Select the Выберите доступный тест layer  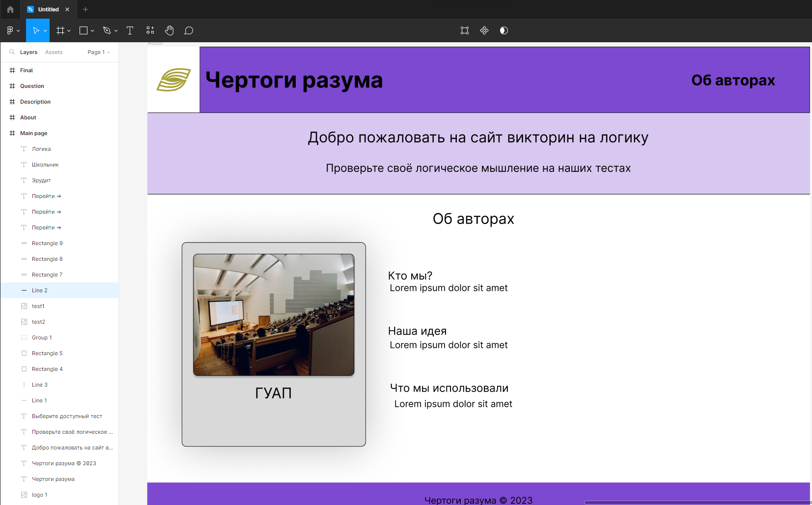pyautogui.click(x=59, y=416)
